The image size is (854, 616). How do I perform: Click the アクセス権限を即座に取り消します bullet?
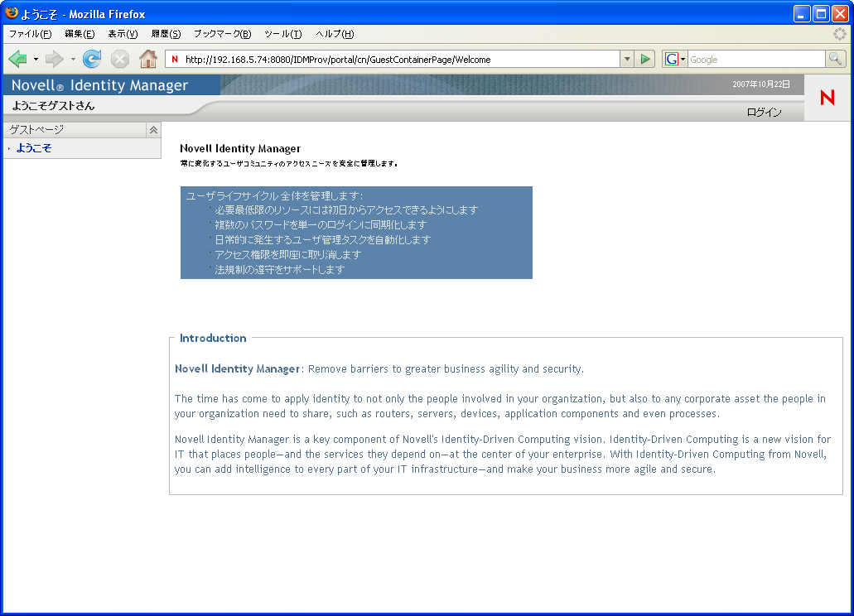point(287,255)
